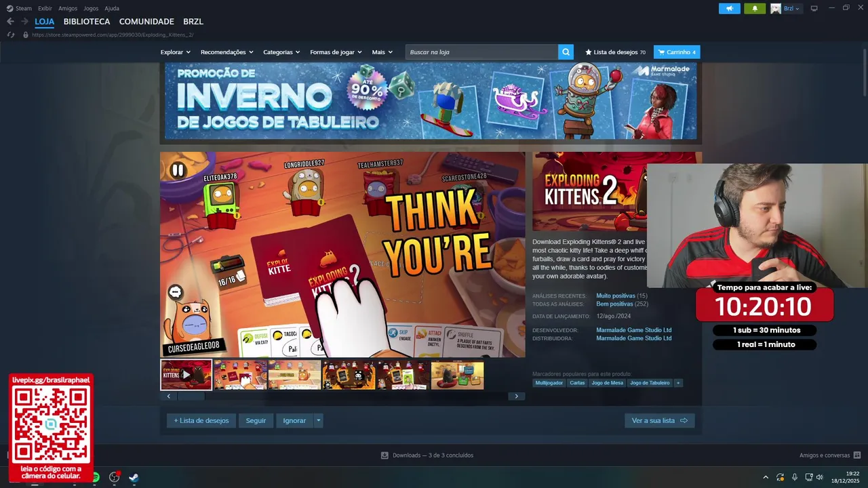Click the thumbnail strip right arrow

pyautogui.click(x=517, y=396)
